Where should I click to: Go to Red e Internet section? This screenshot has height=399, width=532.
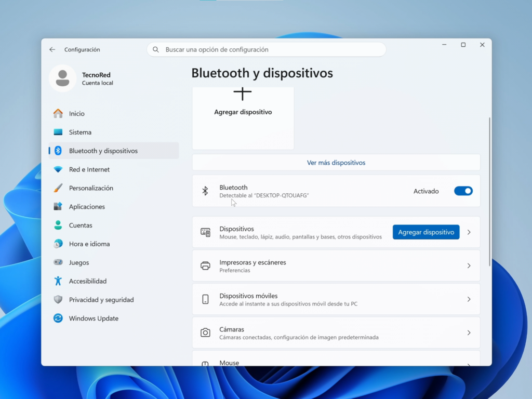(114, 169)
